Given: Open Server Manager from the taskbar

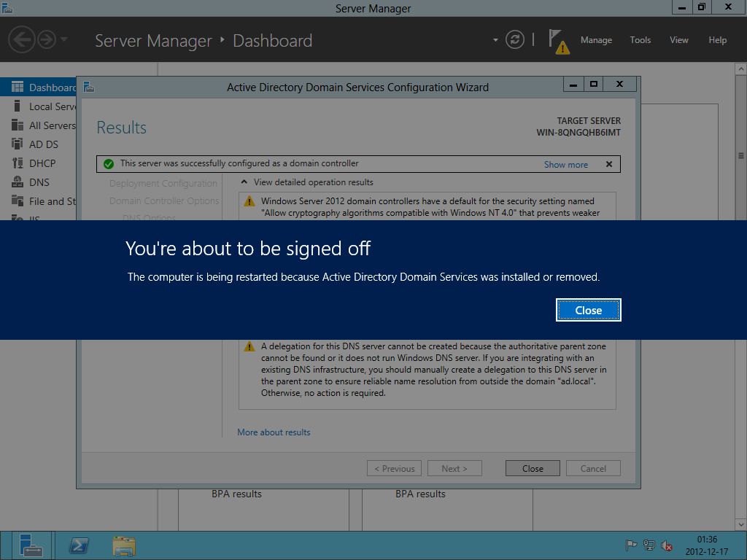Looking at the screenshot, I should click(31, 545).
